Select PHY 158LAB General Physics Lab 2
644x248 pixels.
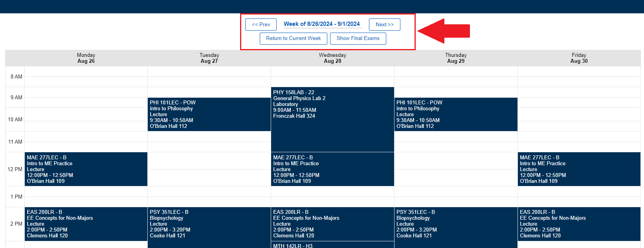(332, 119)
